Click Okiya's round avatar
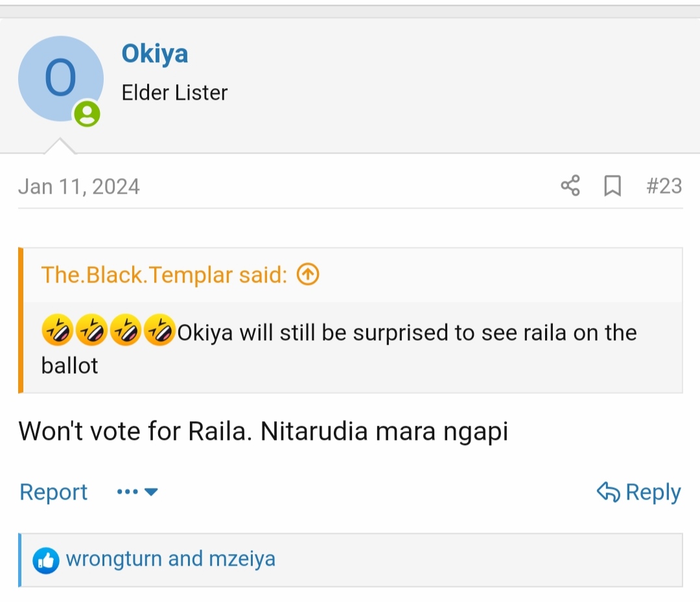 tap(60, 78)
